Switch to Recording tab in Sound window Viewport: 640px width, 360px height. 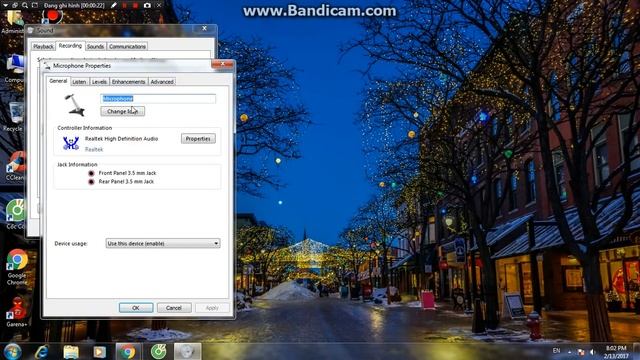(70, 46)
